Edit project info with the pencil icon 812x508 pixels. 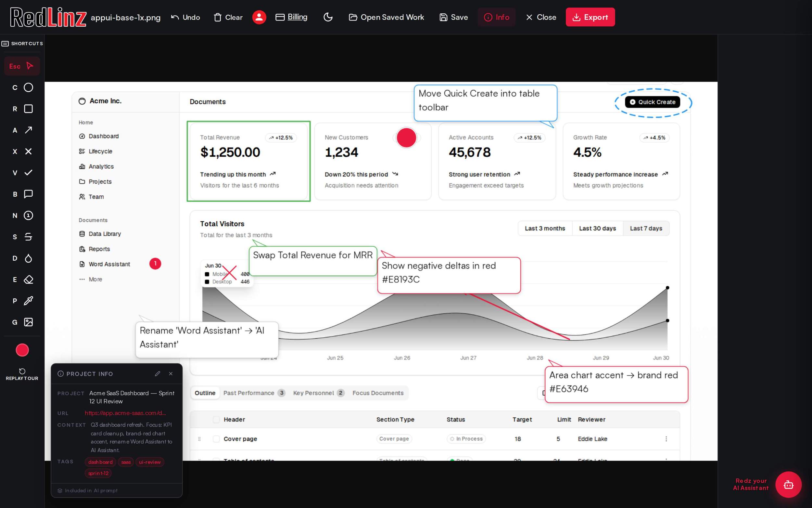pyautogui.click(x=158, y=374)
